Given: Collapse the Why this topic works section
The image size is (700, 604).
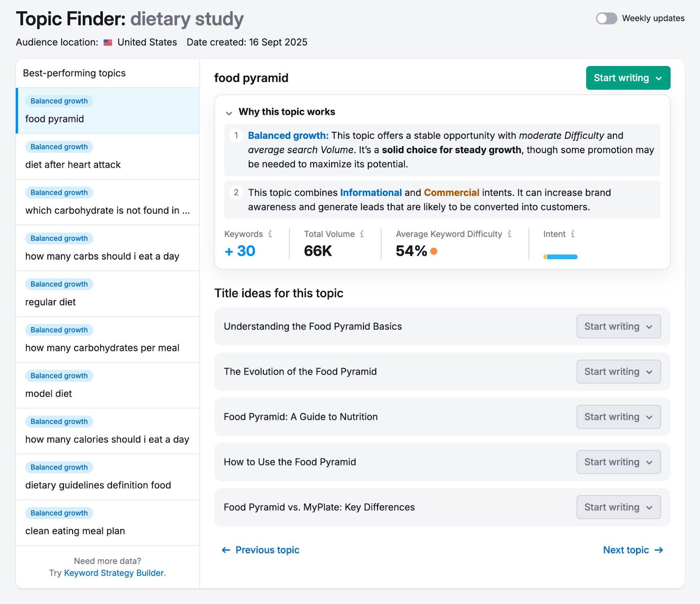Looking at the screenshot, I should (229, 113).
